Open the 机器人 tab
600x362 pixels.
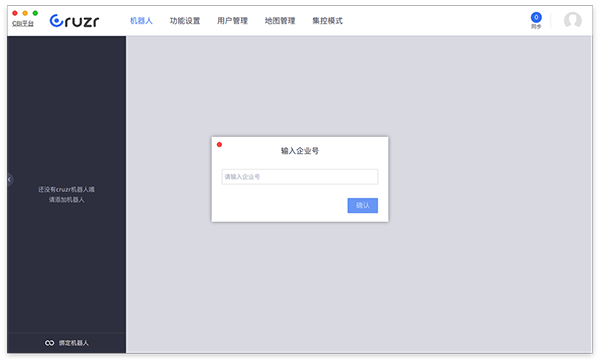click(x=141, y=21)
